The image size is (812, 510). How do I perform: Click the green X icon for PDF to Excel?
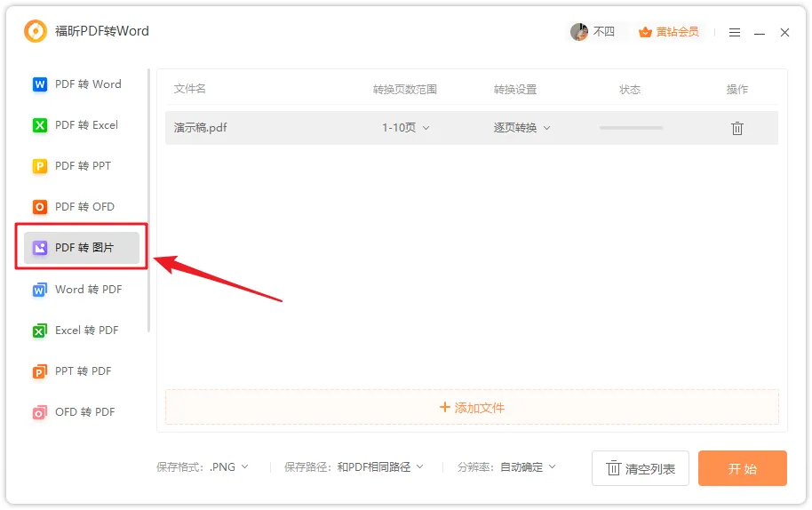pyautogui.click(x=40, y=124)
